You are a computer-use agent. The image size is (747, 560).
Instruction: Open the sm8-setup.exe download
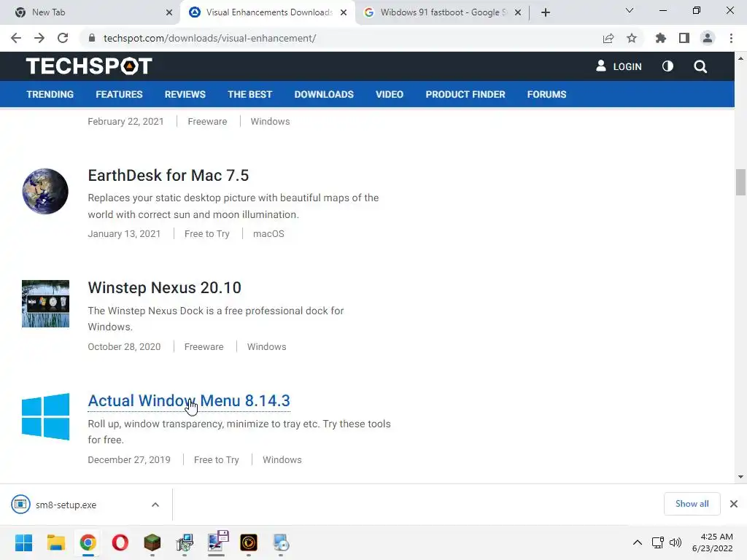pyautogui.click(x=66, y=505)
